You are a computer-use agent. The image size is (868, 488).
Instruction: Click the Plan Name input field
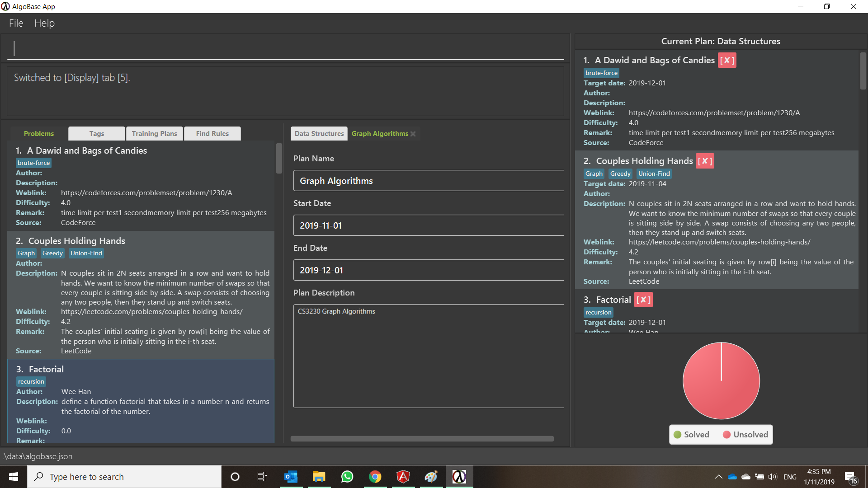pos(428,181)
